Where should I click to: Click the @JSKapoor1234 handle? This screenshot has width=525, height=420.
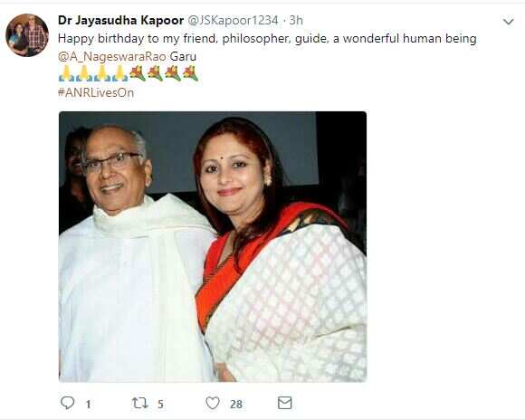(232, 21)
